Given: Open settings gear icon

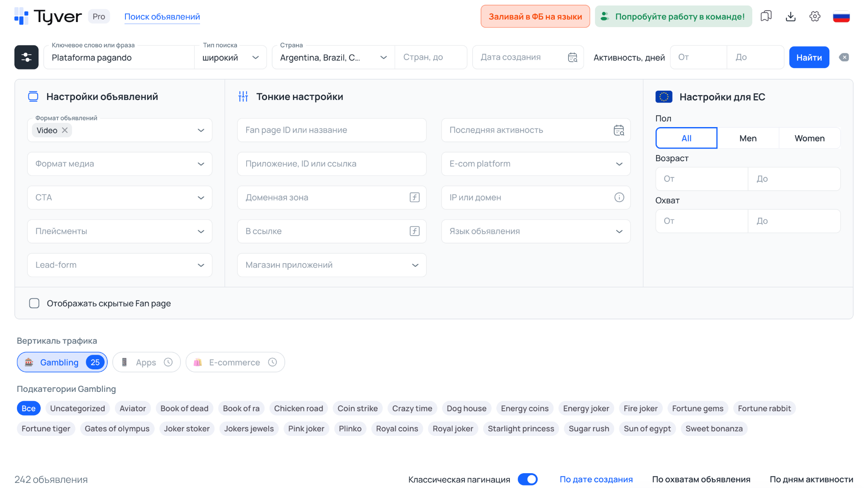Looking at the screenshot, I should (815, 17).
